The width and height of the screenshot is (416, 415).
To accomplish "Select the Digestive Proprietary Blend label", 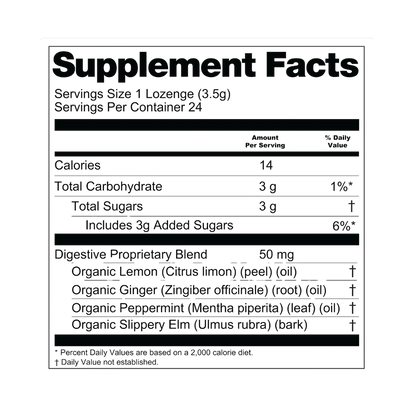I will [131, 255].
